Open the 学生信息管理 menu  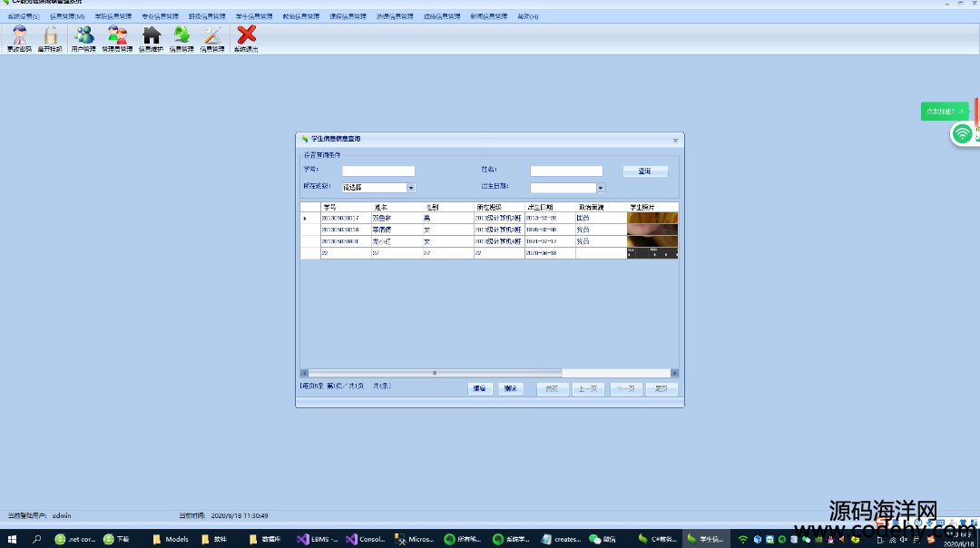[x=253, y=16]
